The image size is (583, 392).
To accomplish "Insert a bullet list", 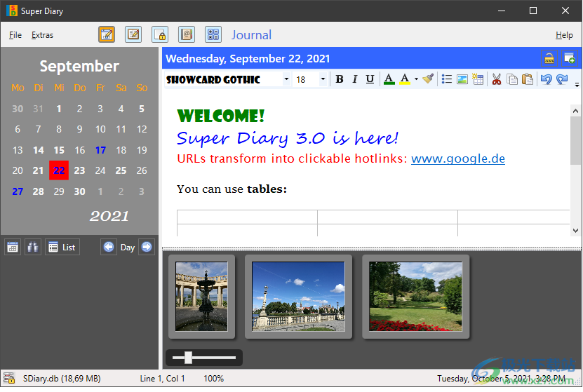I will coord(446,79).
